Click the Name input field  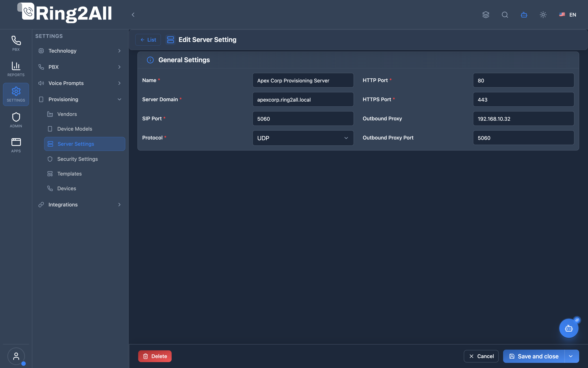[x=303, y=80]
